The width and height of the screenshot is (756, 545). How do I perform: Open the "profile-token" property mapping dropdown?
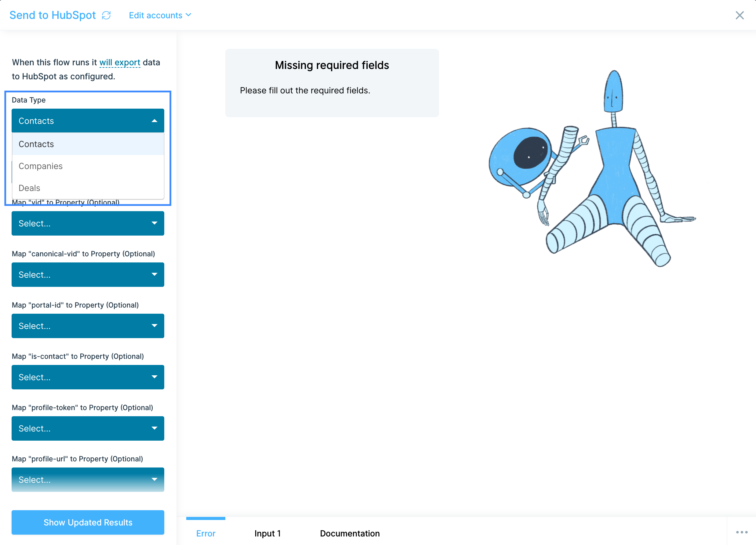pos(88,428)
